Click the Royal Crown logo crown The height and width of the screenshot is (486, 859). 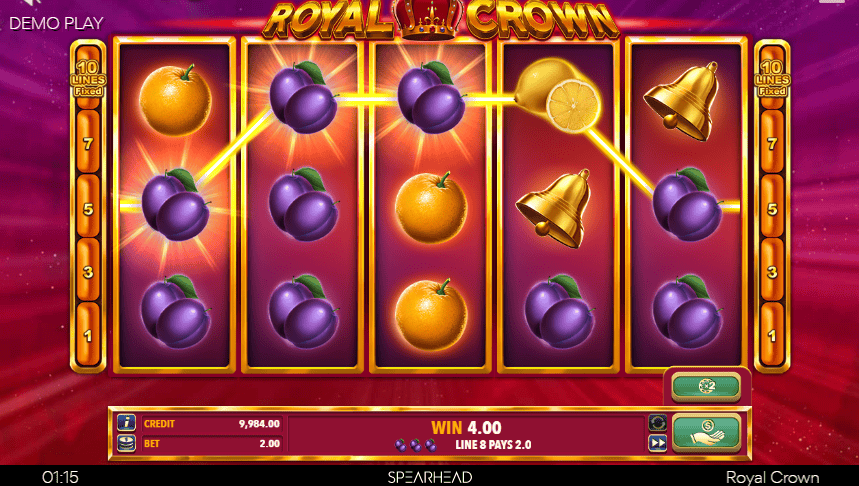(431, 19)
